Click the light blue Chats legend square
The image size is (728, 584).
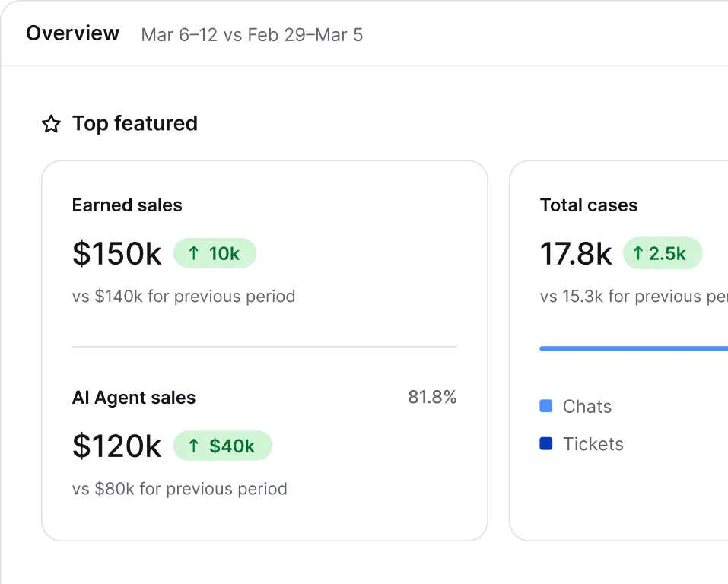click(546, 406)
